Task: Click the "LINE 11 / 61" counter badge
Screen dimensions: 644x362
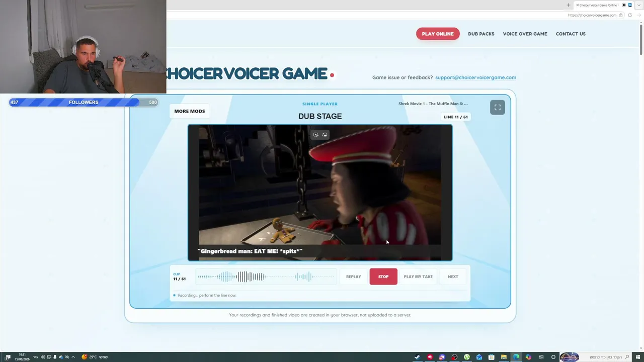Action: (456, 117)
